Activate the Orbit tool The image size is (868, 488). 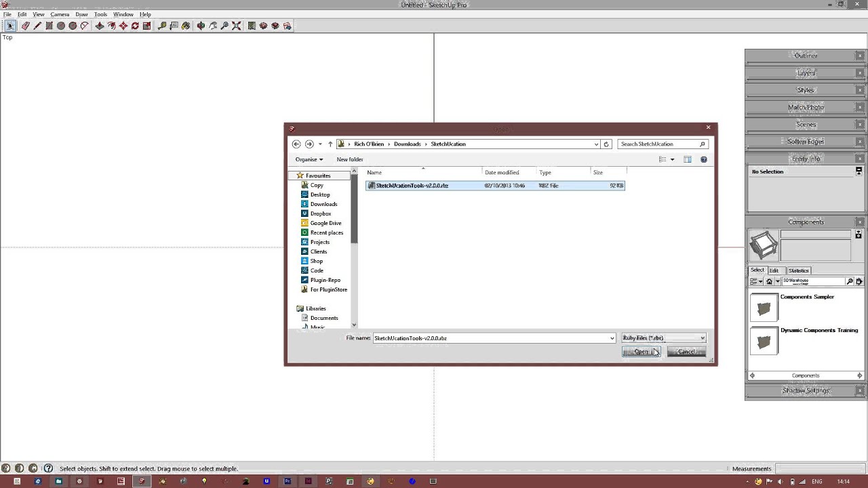pyautogui.click(x=201, y=26)
